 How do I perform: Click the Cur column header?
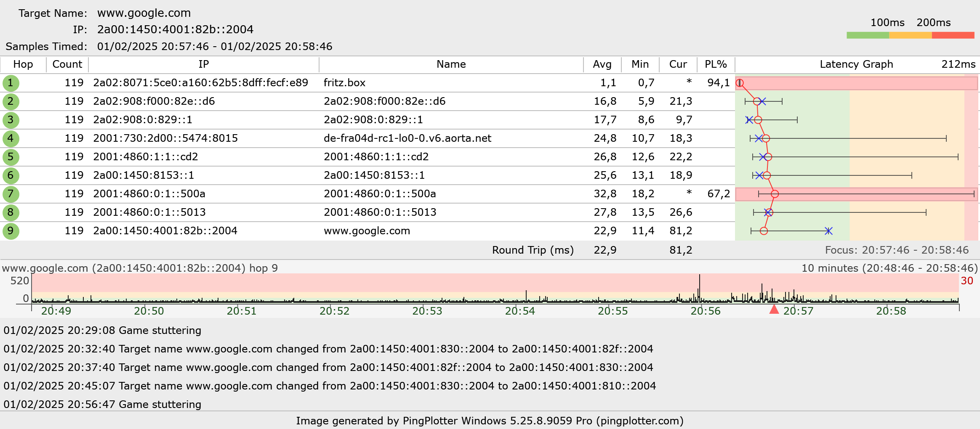(678, 64)
